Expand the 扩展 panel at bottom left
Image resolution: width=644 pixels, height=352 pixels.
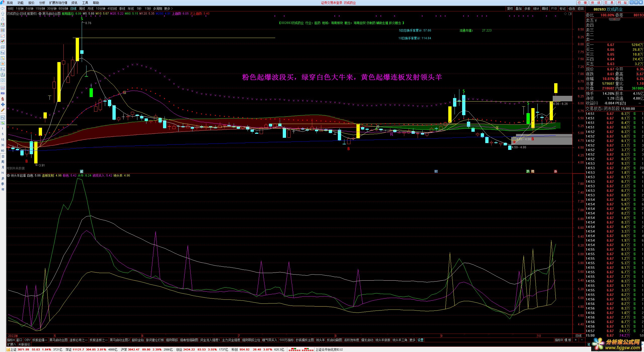point(11,344)
